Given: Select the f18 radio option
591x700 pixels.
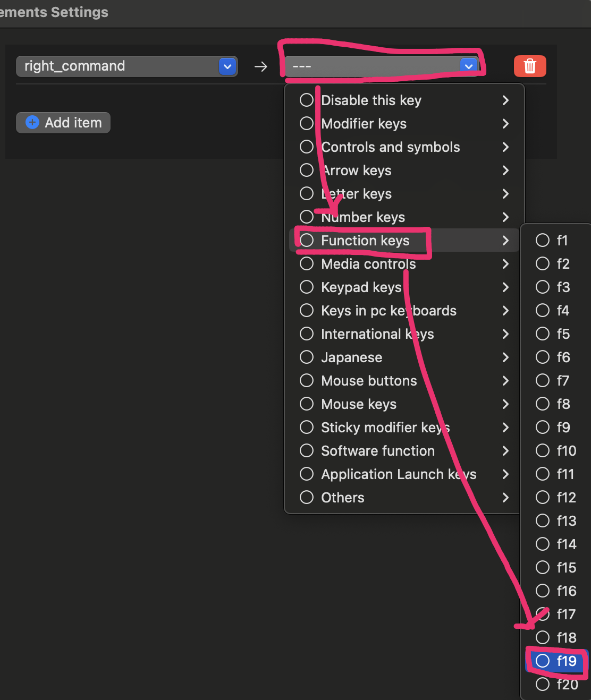Looking at the screenshot, I should pyautogui.click(x=543, y=638).
